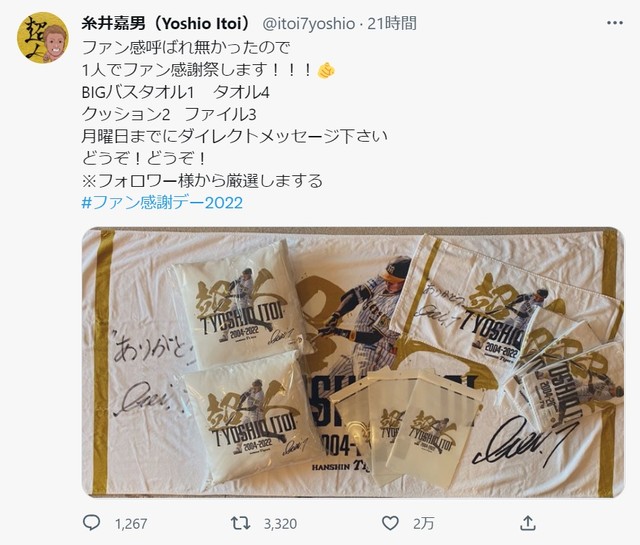Click the tweet line BIGバスタオル1 タオル4
Image resolution: width=640 pixels, height=545 pixels.
176,92
